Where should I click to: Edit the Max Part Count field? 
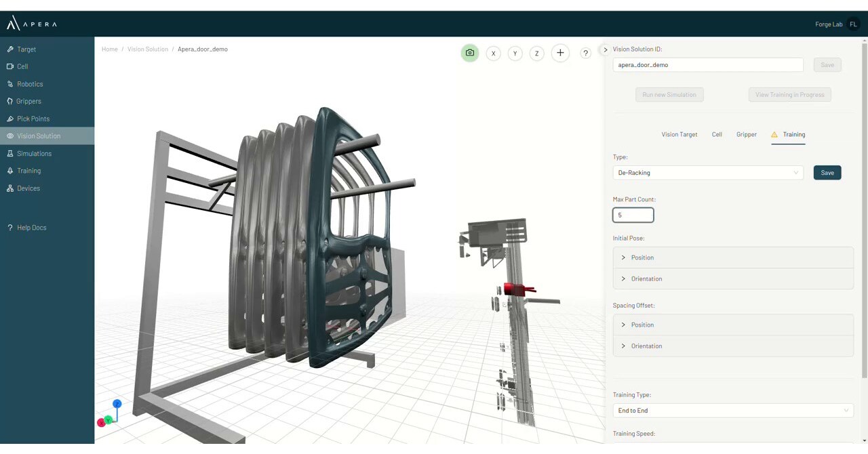[x=633, y=215]
